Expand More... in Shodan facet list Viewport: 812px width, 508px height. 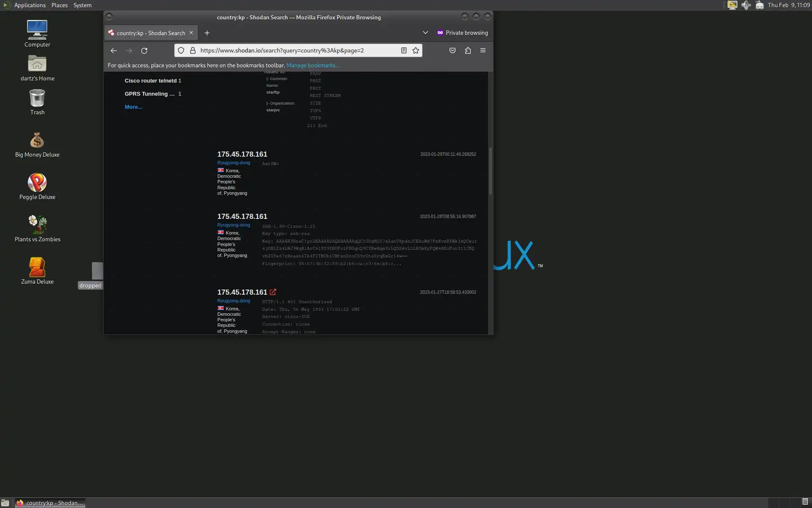coord(133,107)
